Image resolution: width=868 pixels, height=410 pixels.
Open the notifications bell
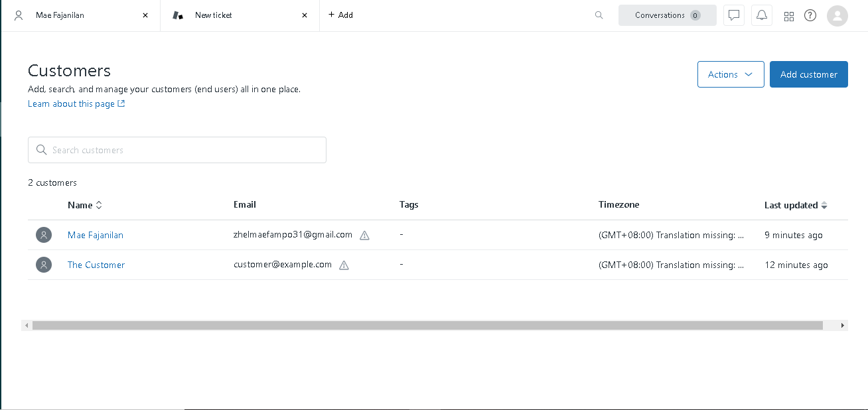[x=761, y=15]
